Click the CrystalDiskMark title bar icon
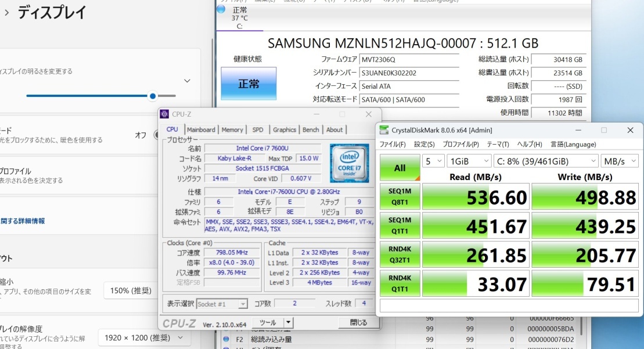The height and width of the screenshot is (349, 644). click(x=384, y=130)
